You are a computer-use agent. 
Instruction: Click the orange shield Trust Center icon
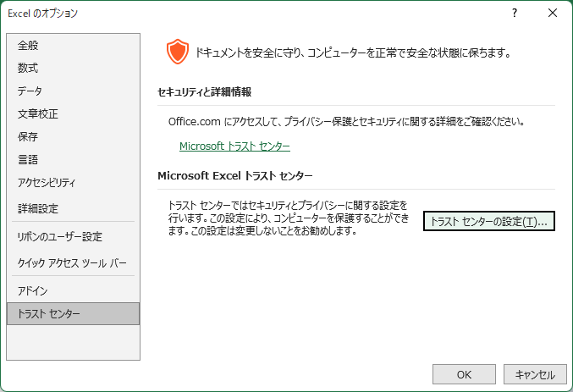177,52
